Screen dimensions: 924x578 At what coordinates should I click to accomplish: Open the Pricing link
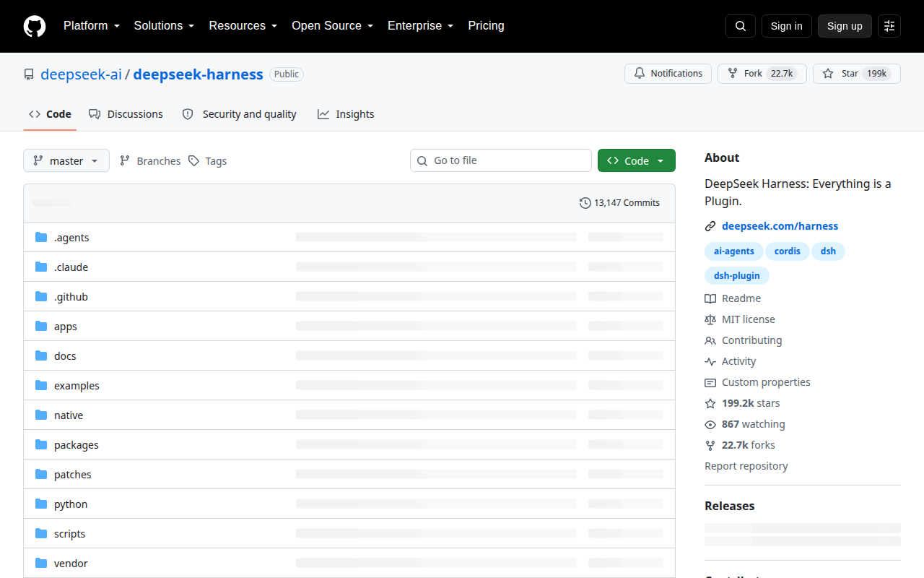486,26
